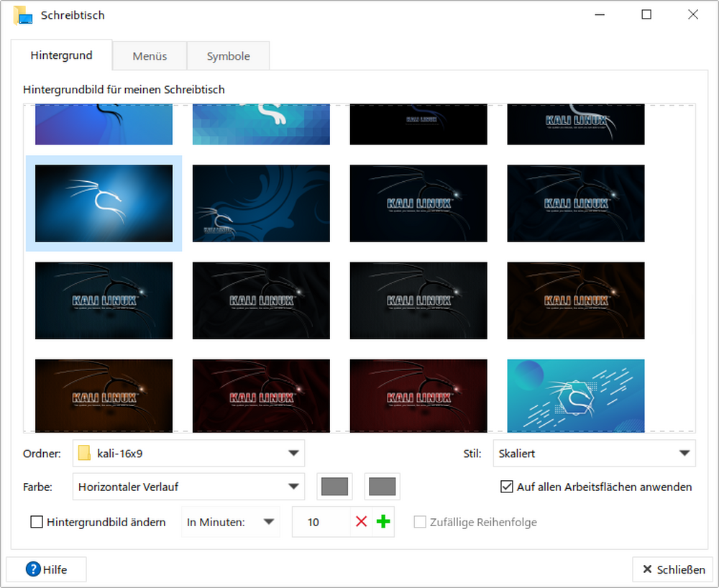Image resolution: width=719 pixels, height=588 pixels.
Task: Switch to the Symbole tab
Action: click(x=228, y=56)
